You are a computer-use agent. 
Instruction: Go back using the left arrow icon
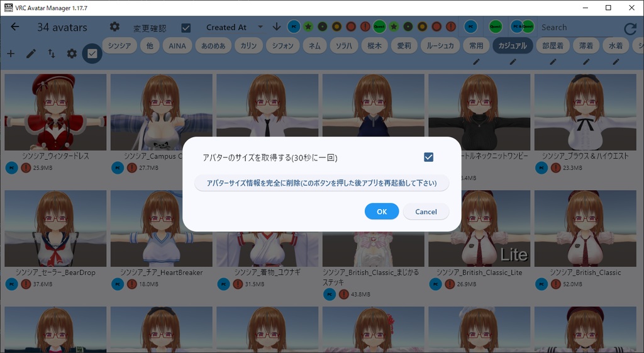coord(15,27)
